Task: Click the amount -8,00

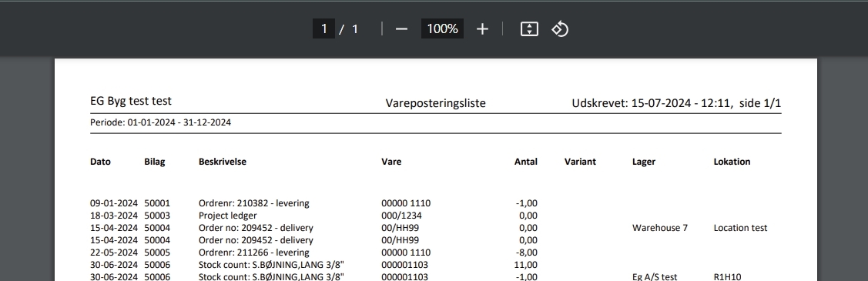Action: (527, 253)
